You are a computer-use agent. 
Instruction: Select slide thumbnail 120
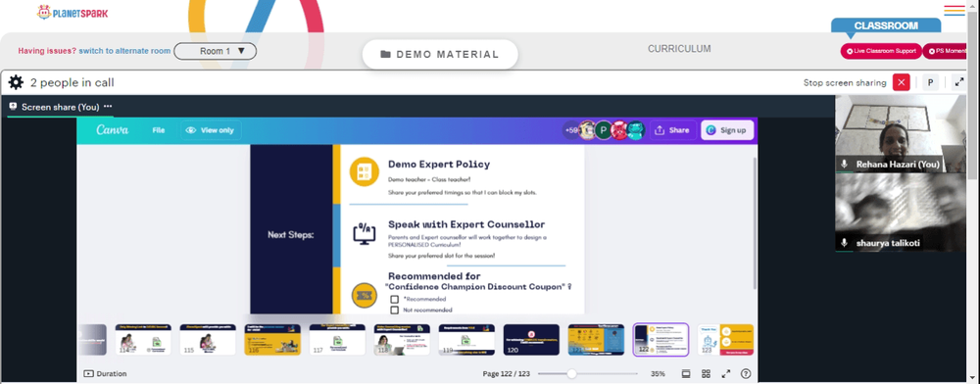[x=531, y=340]
